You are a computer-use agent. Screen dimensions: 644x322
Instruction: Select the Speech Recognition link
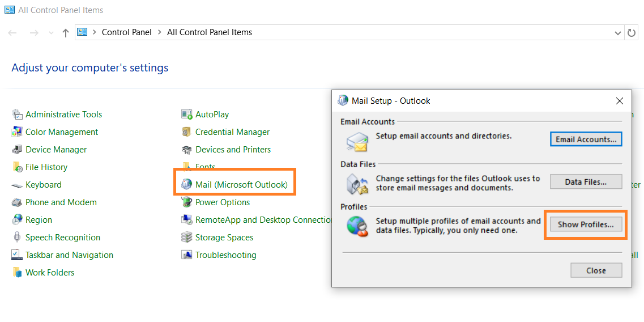point(63,238)
